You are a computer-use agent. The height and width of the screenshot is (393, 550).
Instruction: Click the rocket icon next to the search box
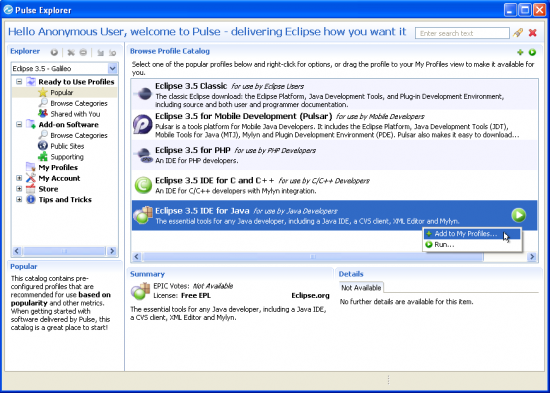[518, 33]
